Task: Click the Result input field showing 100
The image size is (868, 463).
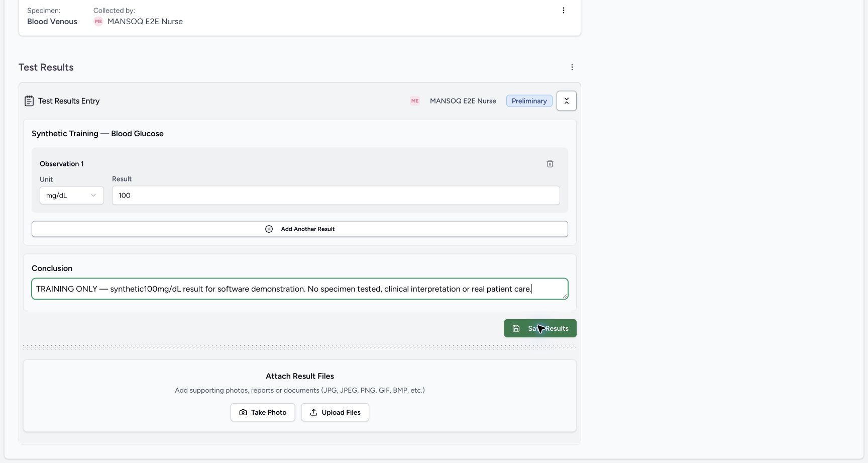Action: click(336, 196)
